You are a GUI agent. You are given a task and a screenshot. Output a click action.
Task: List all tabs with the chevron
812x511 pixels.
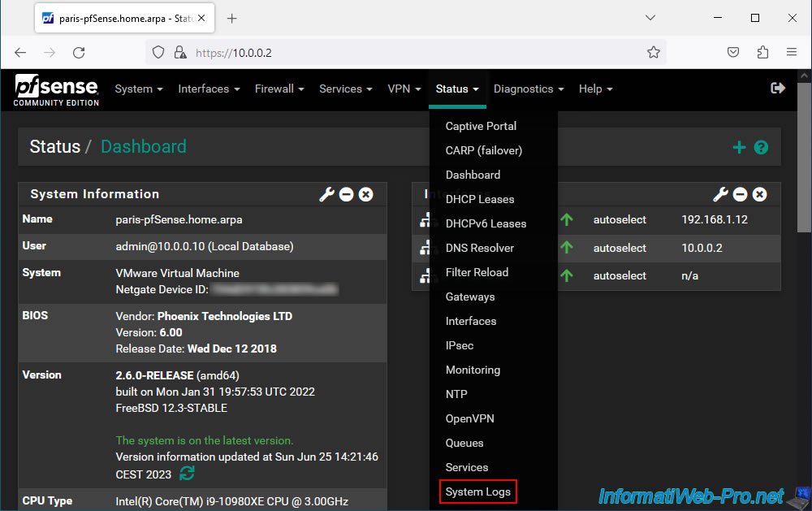coord(650,18)
